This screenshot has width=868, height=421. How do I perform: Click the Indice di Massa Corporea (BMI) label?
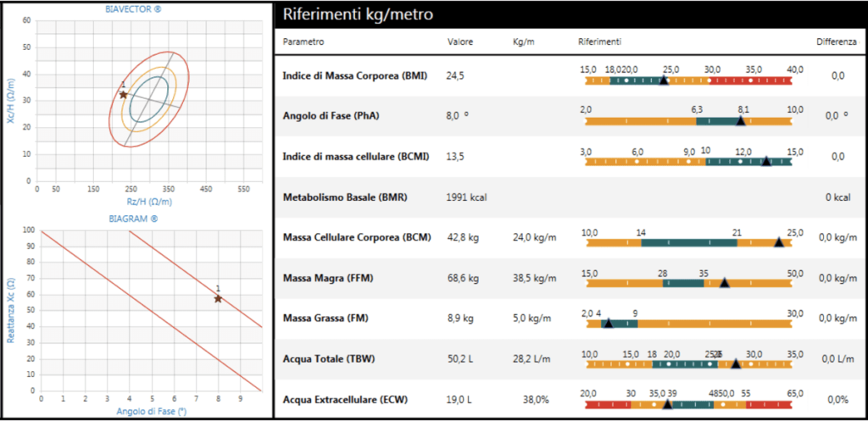pyautogui.click(x=354, y=76)
